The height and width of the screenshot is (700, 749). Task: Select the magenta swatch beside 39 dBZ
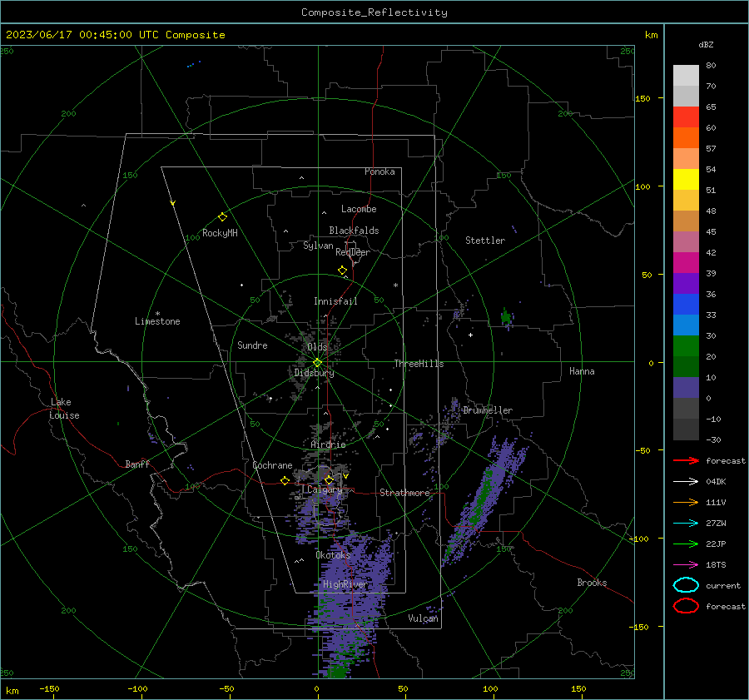pyautogui.click(x=686, y=262)
